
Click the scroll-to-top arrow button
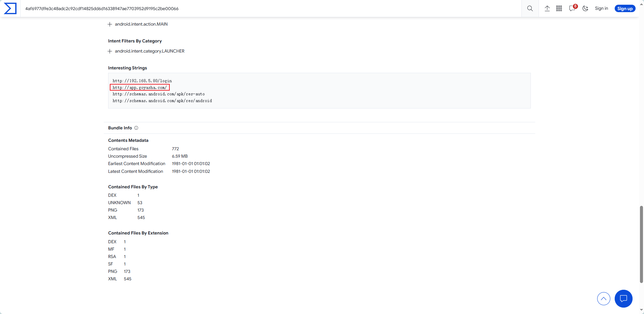pos(604,299)
